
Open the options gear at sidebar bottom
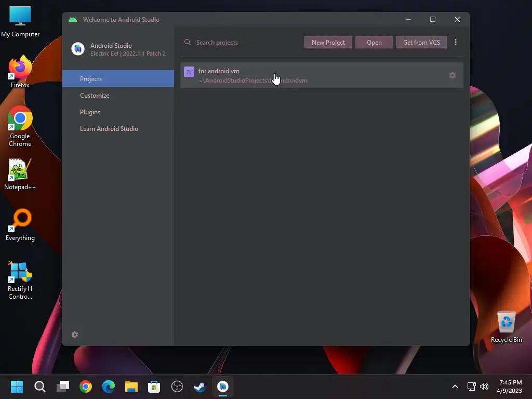[75, 335]
